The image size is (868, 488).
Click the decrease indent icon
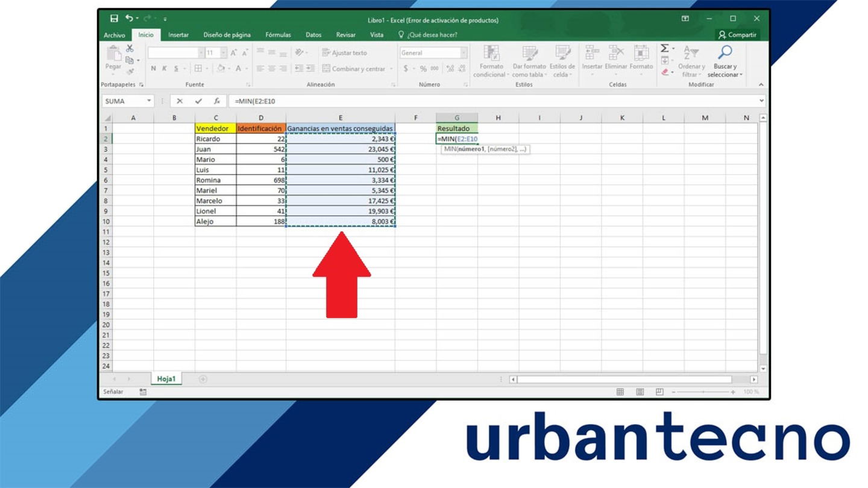point(299,69)
